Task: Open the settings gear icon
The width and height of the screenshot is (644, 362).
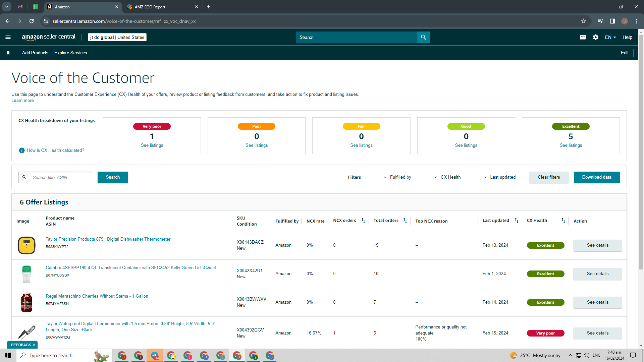Action: (596, 37)
